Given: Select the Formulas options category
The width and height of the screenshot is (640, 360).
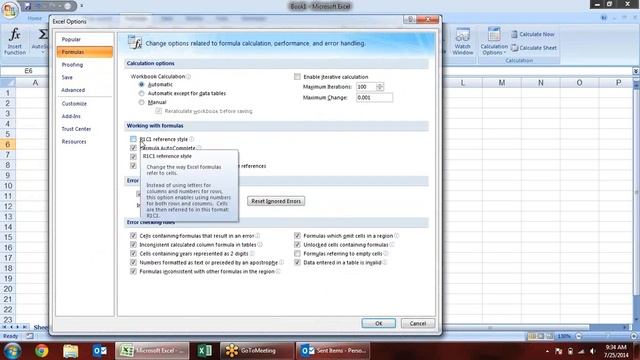Looking at the screenshot, I should pyautogui.click(x=84, y=52).
